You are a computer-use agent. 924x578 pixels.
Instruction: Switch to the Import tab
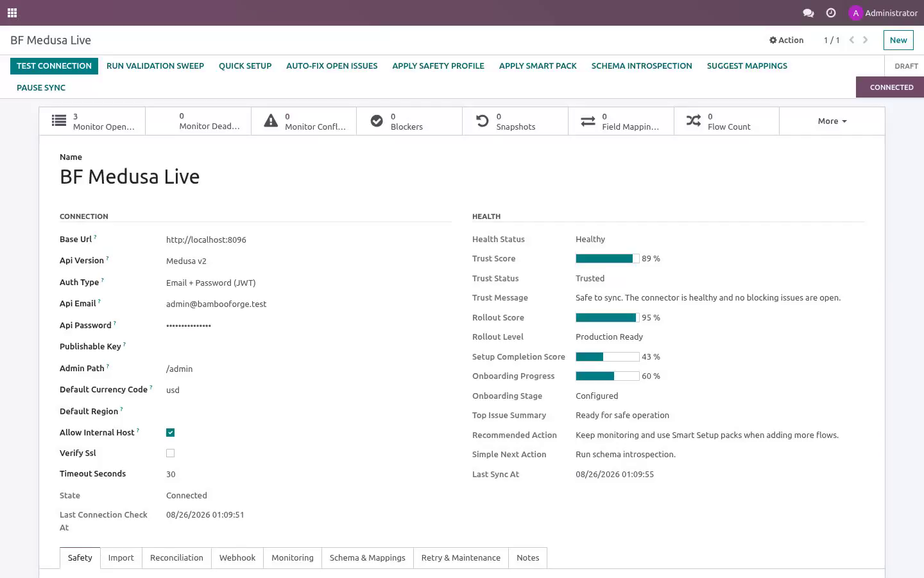pyautogui.click(x=121, y=557)
